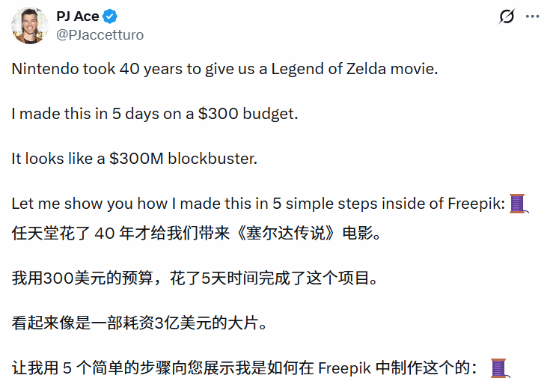Click the word 'Freepik' in Chinese sentence
Screen dimensions: 550x381
(x=344, y=368)
